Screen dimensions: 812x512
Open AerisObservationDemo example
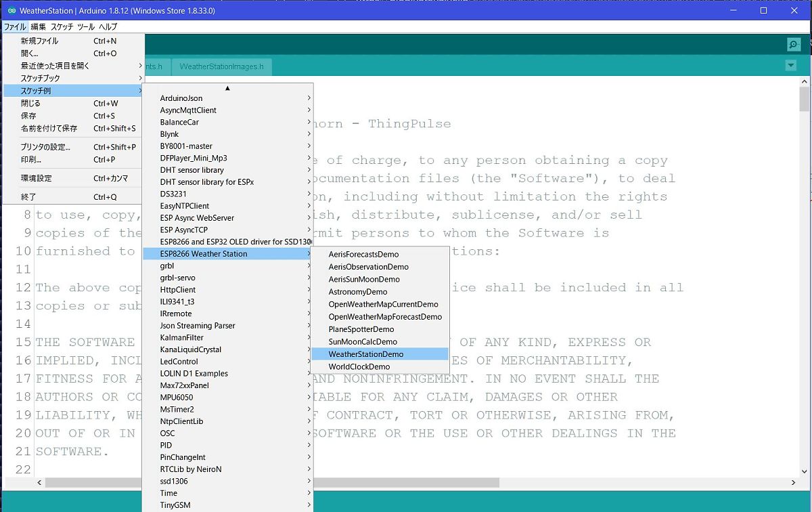click(380, 267)
